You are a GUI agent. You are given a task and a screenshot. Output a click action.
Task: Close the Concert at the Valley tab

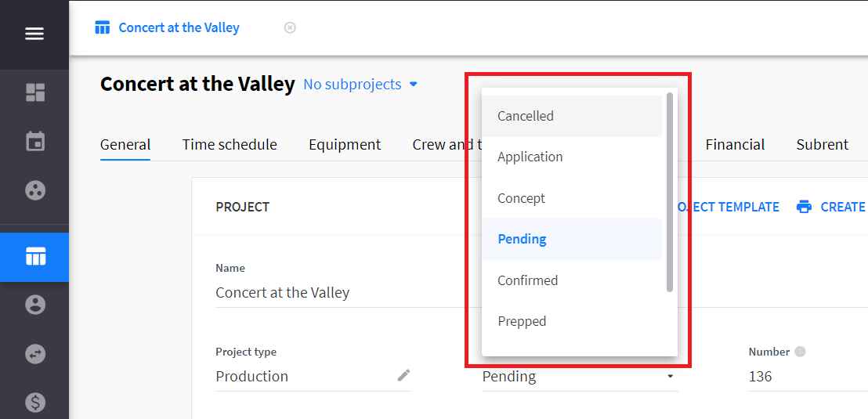(x=290, y=27)
